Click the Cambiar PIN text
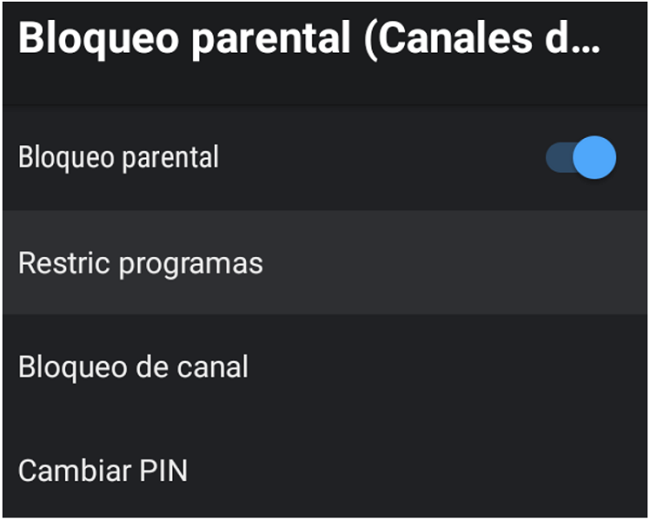The image size is (650, 521). pos(102,470)
